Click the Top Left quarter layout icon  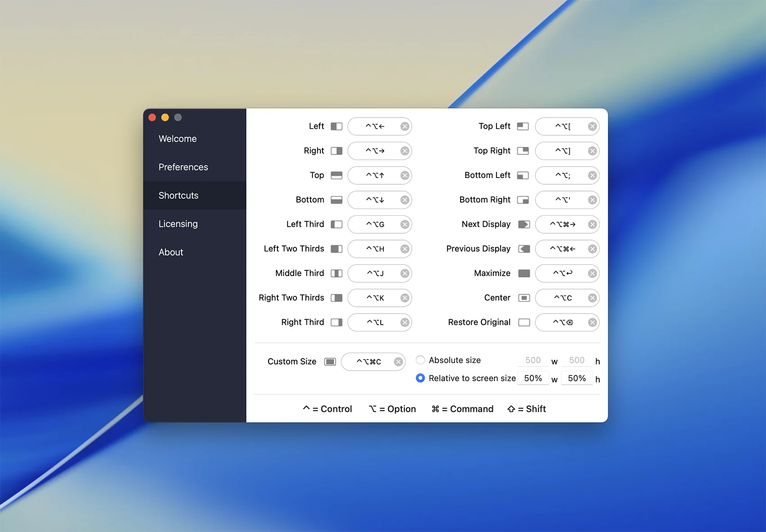click(523, 127)
